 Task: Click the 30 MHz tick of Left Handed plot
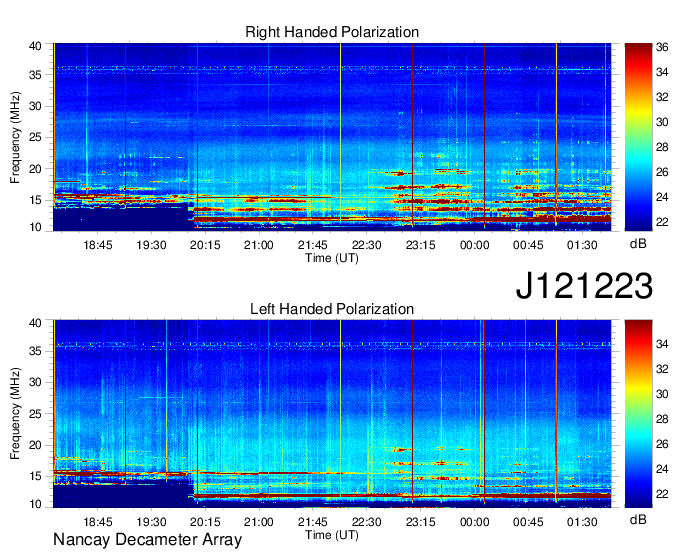35,382
